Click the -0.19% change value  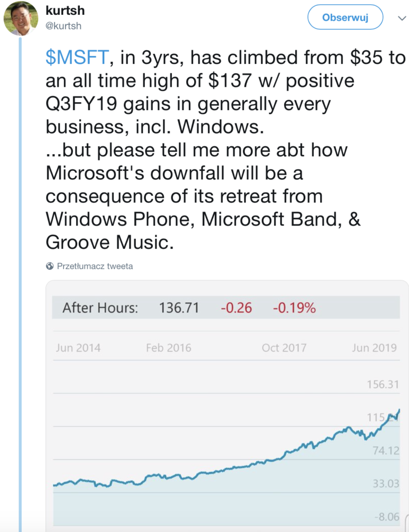pos(294,307)
